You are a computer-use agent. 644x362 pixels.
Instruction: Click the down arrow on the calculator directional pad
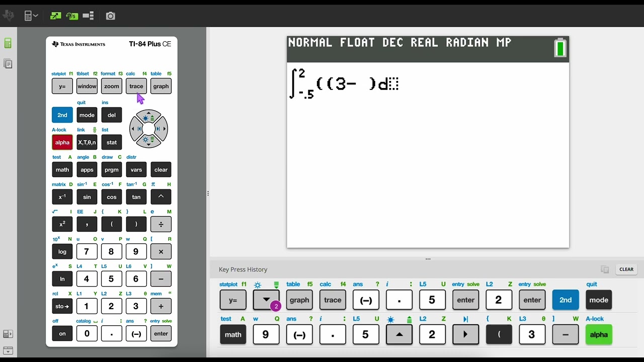(148, 141)
